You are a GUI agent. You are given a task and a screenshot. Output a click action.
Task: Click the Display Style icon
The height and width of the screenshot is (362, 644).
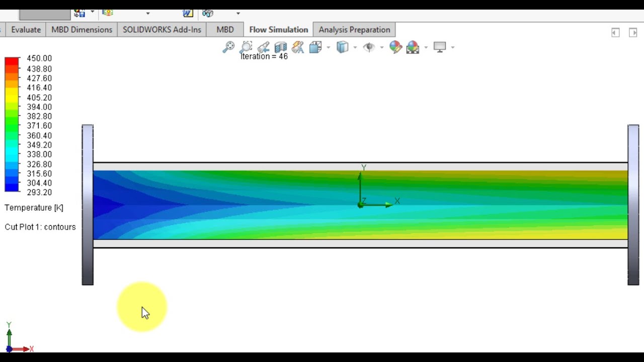click(x=343, y=47)
